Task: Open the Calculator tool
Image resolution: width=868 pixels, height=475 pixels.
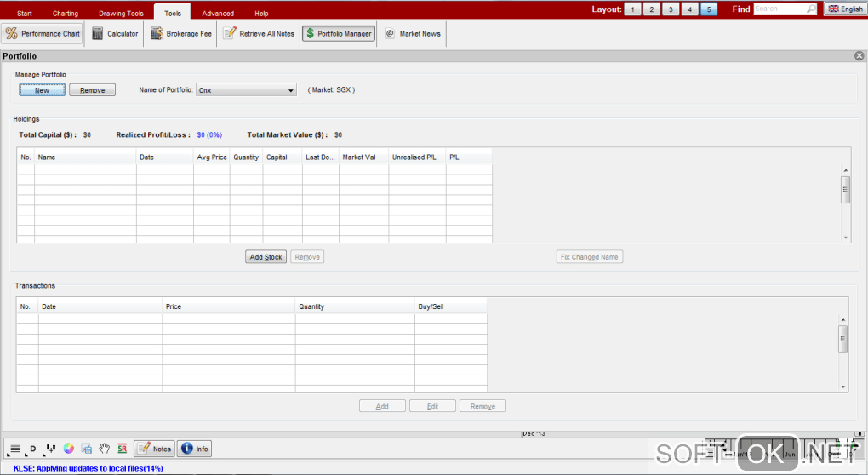Action: [x=115, y=34]
